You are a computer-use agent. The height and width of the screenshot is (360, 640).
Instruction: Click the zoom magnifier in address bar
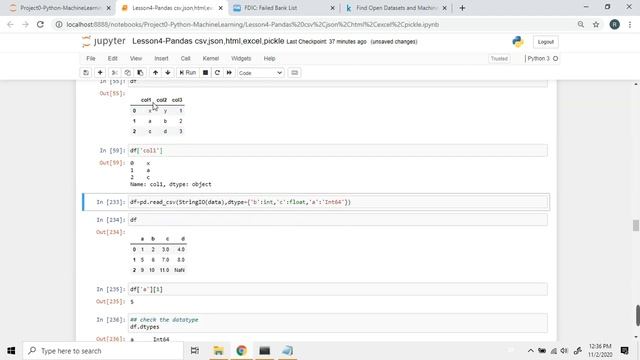pyautogui.click(x=580, y=24)
